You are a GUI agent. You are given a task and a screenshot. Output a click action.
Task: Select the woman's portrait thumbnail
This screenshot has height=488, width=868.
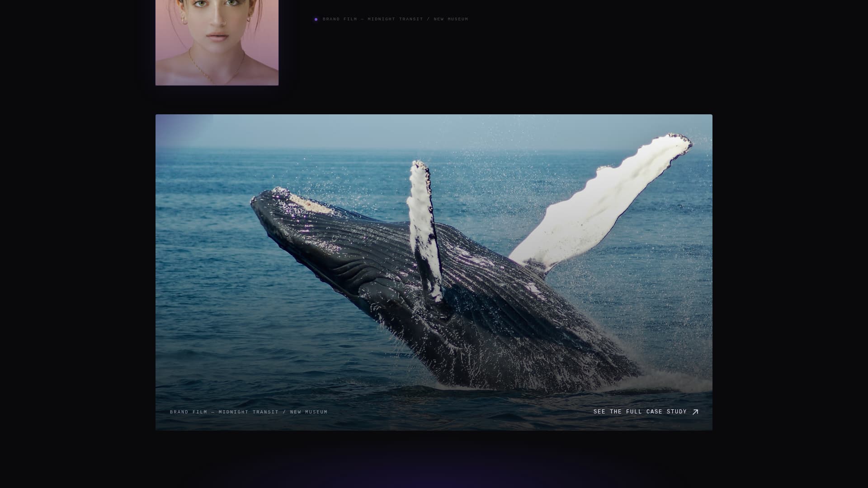[x=217, y=43]
